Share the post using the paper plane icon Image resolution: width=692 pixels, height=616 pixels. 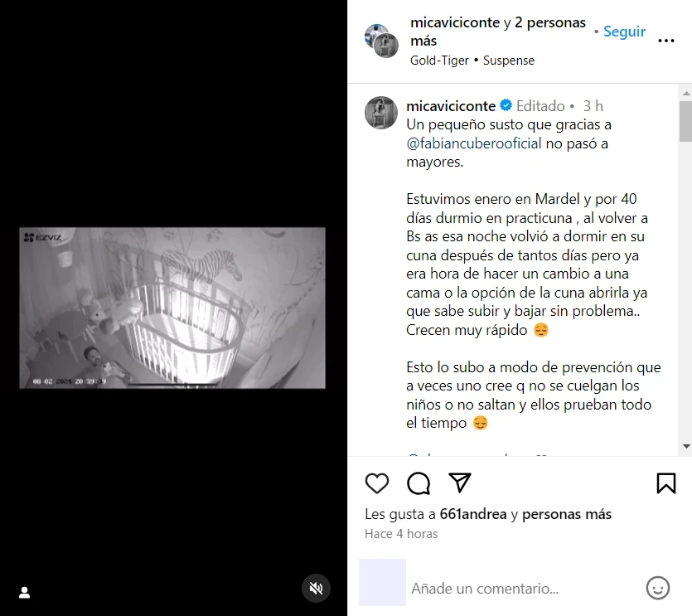pos(459,483)
